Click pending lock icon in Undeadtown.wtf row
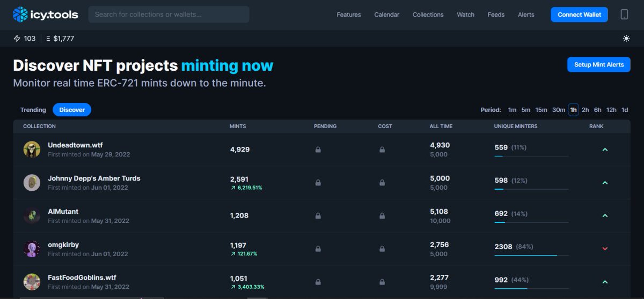Screen dimensions: 644x299 pyautogui.click(x=318, y=149)
